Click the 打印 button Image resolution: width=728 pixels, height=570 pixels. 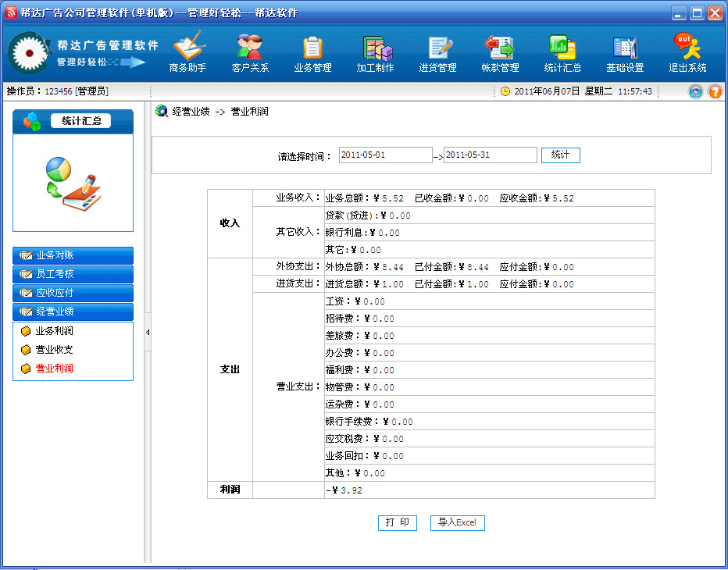pos(397,523)
